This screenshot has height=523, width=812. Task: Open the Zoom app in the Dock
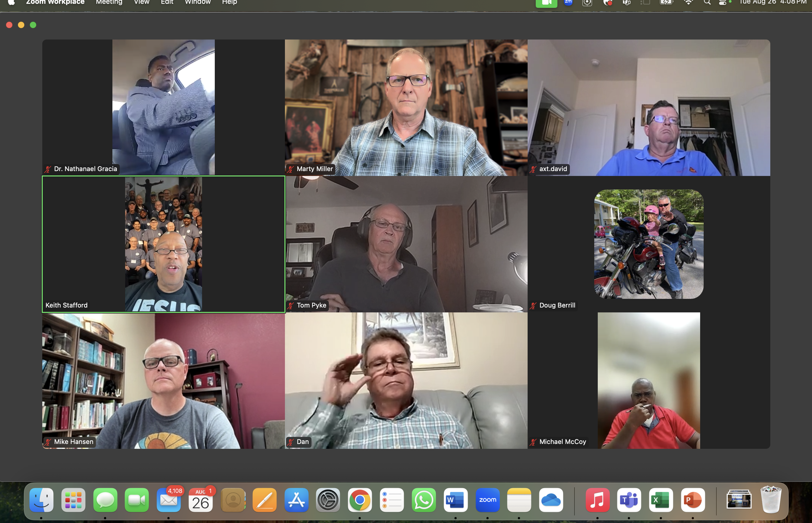tap(488, 500)
